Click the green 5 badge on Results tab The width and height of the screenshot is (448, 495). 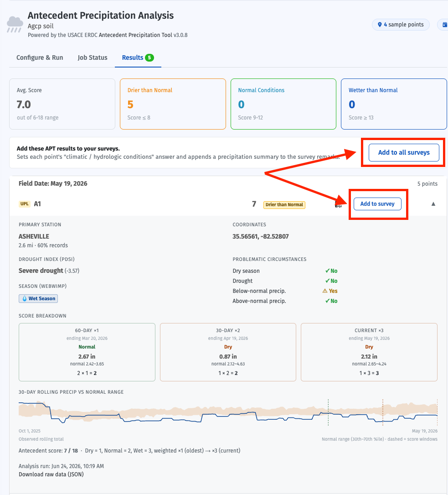(149, 57)
